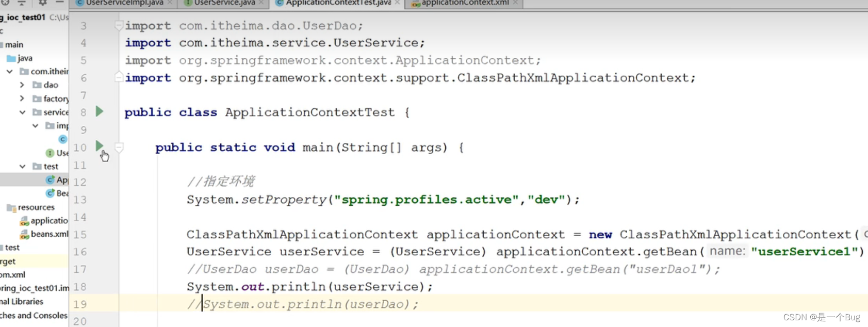
Task: Click the ClassPathXmlApplicationContext import on line 6
Action: [x=410, y=78]
